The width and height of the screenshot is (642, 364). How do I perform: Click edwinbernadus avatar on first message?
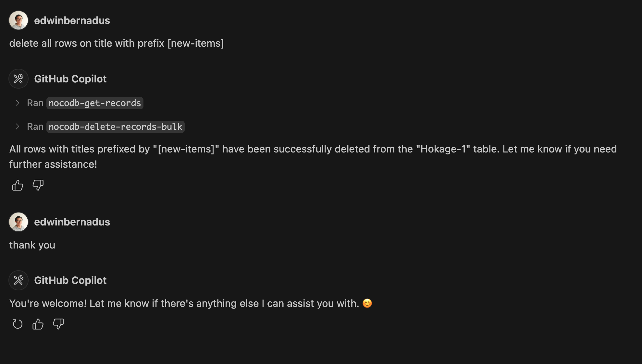pos(19,20)
